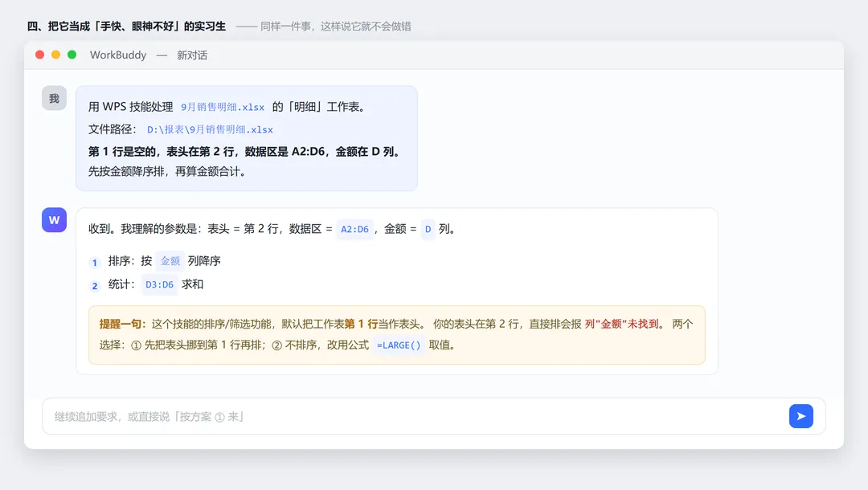Open the 9月销售明细.xlsx file reference
868x490 pixels.
coord(223,108)
